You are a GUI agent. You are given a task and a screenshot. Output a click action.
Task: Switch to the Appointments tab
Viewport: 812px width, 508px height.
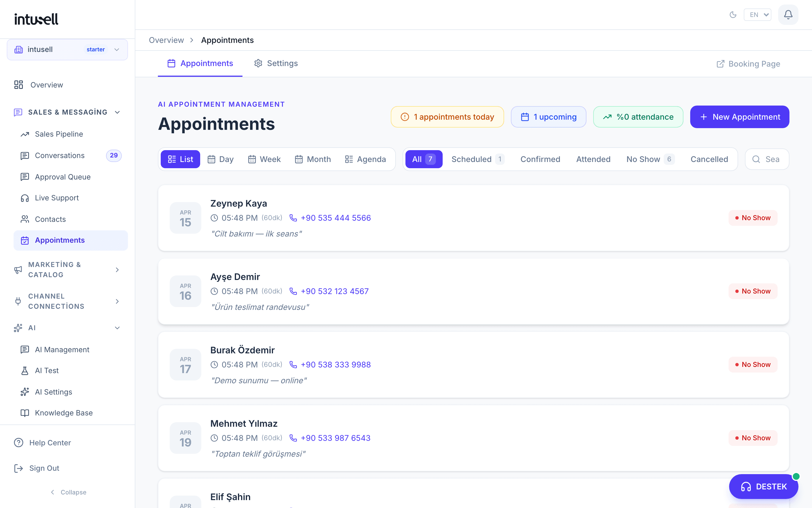(x=200, y=63)
